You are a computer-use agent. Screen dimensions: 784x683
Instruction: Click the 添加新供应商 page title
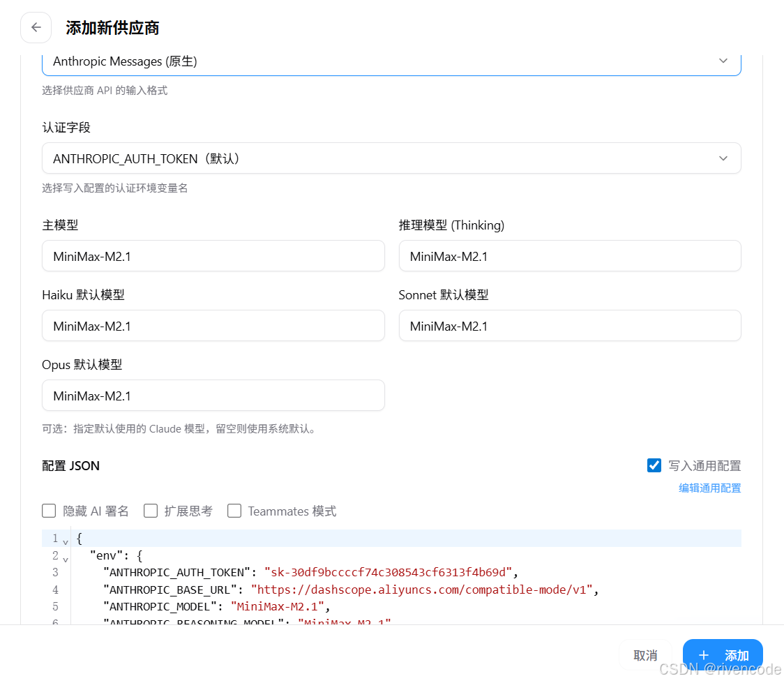click(112, 28)
